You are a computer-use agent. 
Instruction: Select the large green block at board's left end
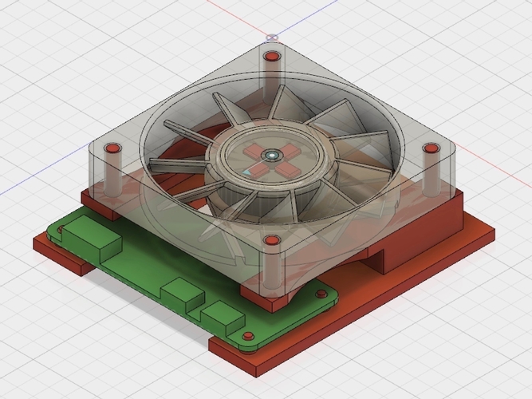point(93,239)
